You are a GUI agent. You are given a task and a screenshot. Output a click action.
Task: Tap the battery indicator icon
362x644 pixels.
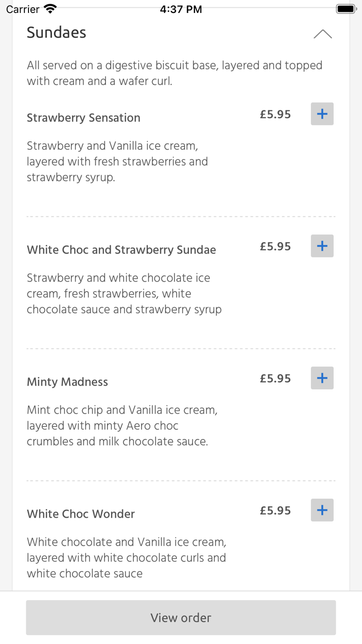pyautogui.click(x=345, y=8)
